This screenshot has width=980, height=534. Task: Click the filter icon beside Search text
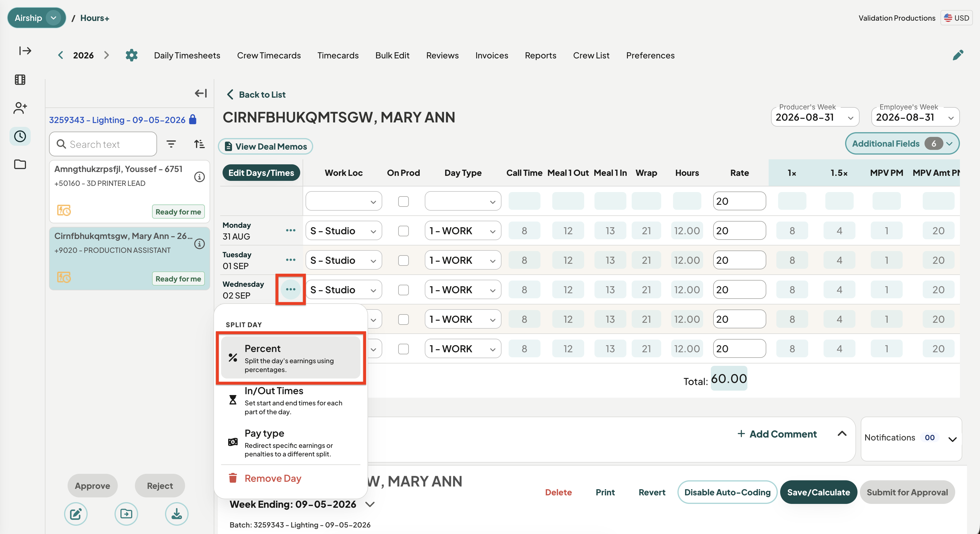[171, 144]
